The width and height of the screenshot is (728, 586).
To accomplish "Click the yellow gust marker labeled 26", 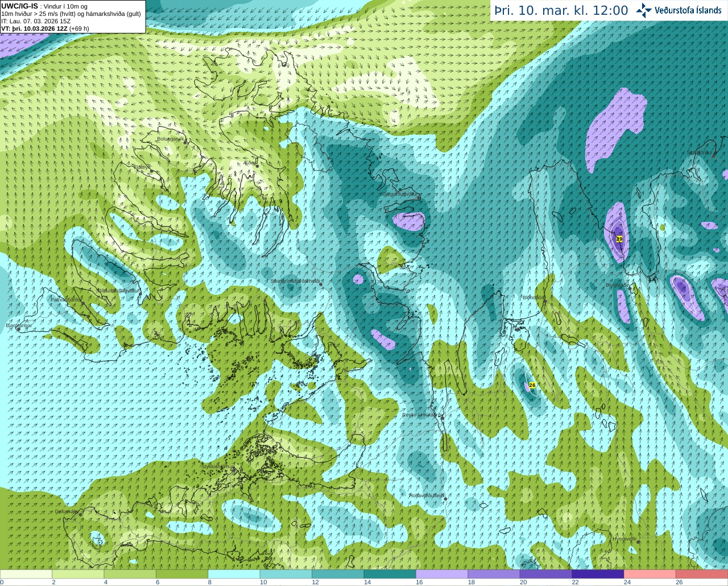I will (532, 385).
